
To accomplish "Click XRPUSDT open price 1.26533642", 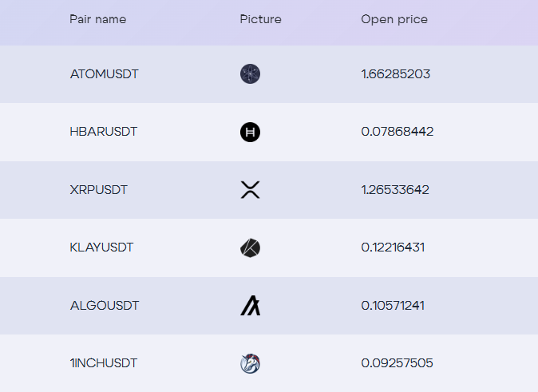I will pos(395,190).
